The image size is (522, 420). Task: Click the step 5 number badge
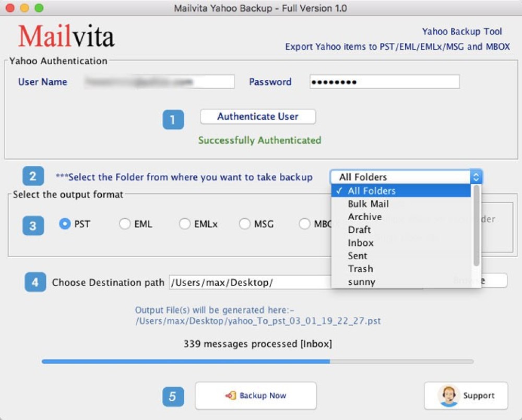(x=173, y=396)
